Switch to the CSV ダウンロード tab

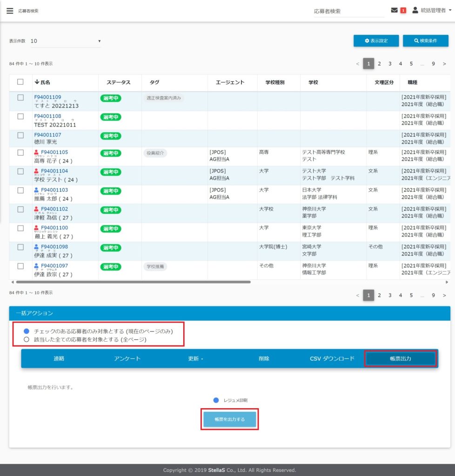(x=332, y=359)
